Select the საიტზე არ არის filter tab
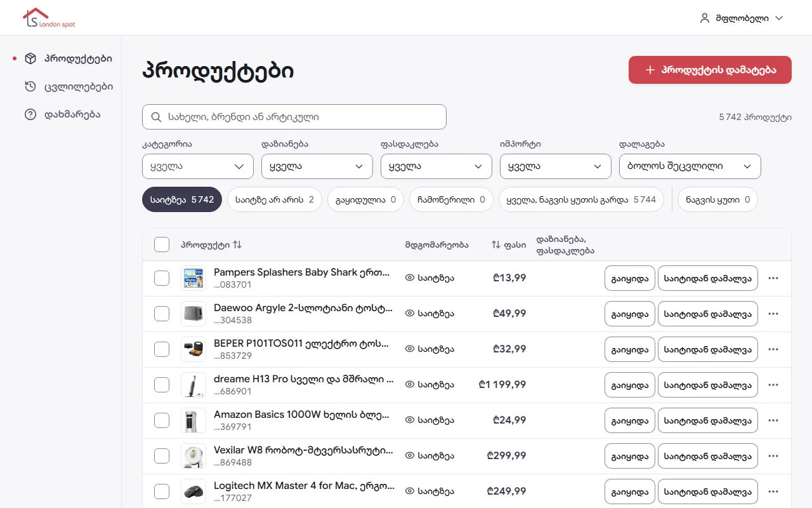This screenshot has height=508, width=812. coord(275,199)
